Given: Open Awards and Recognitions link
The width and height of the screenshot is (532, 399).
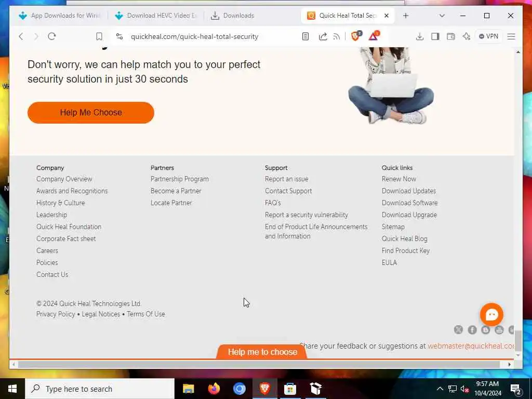Looking at the screenshot, I should [x=72, y=191].
